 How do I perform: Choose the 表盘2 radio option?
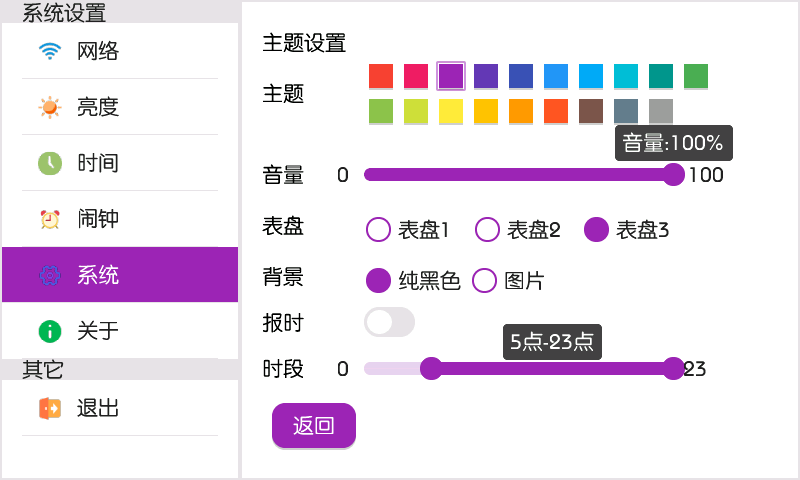(x=487, y=230)
